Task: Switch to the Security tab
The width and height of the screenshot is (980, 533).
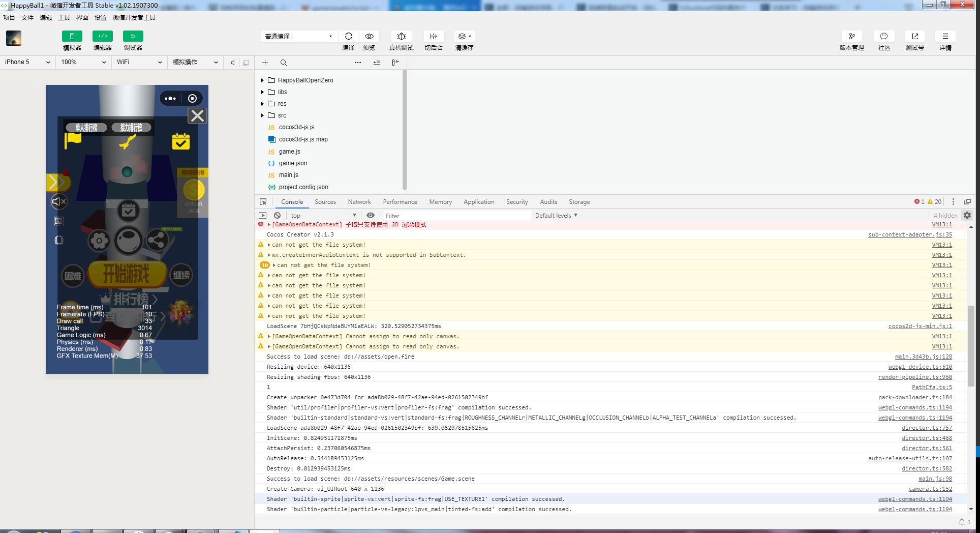Action: pos(517,202)
